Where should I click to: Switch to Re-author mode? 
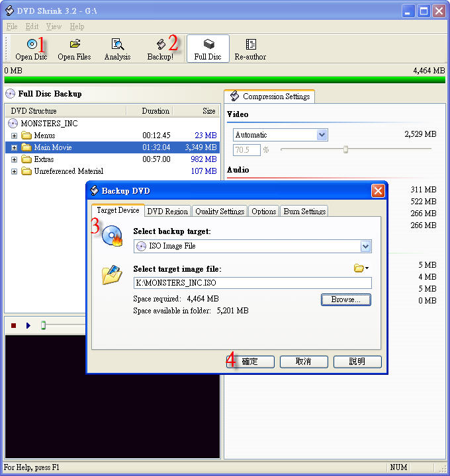click(250, 48)
